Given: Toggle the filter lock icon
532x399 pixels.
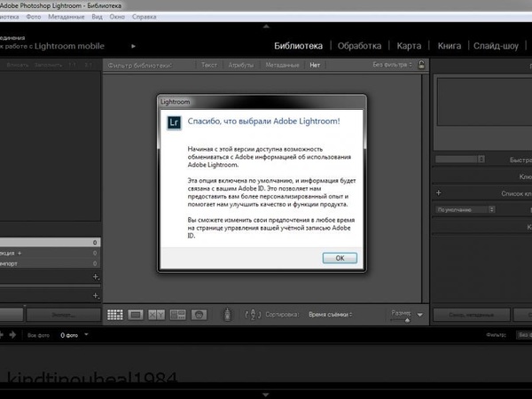Looking at the screenshot, I should [421, 65].
